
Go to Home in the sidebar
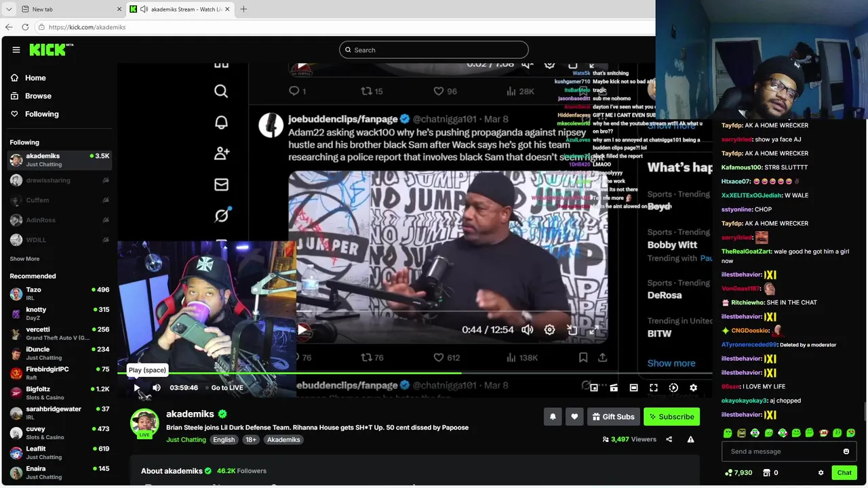coord(28,78)
